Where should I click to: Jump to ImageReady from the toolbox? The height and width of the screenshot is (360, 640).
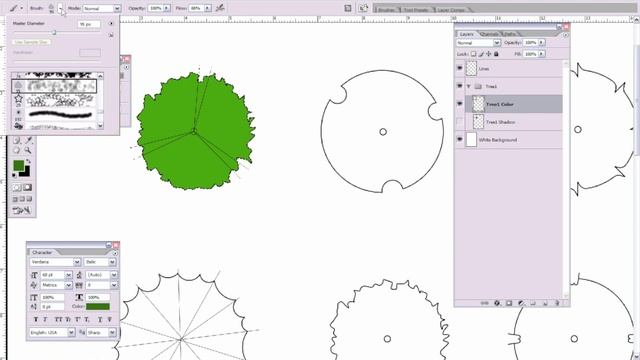(x=22, y=211)
